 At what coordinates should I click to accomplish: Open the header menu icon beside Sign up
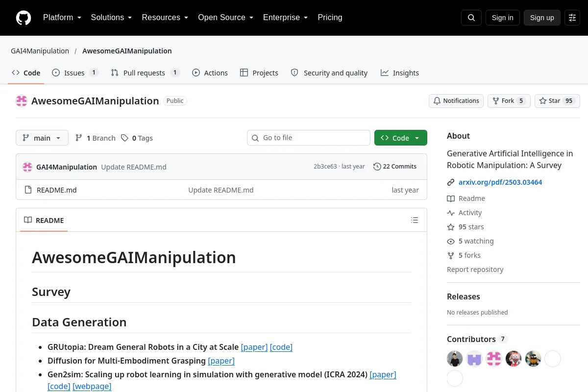[572, 18]
